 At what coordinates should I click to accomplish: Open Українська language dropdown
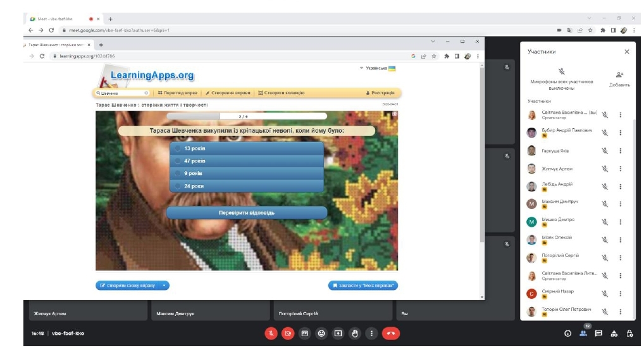378,68
